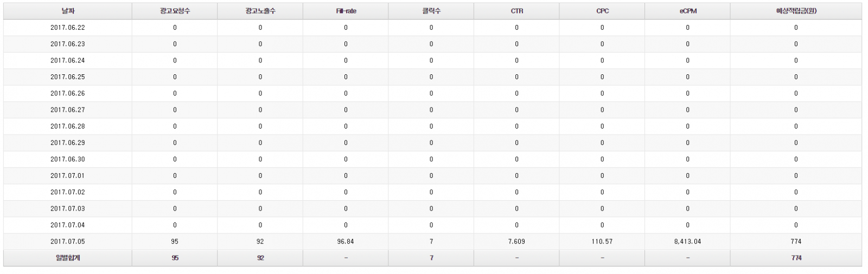Click the 날짜 column header
This screenshot has height=274, width=868.
68,11
